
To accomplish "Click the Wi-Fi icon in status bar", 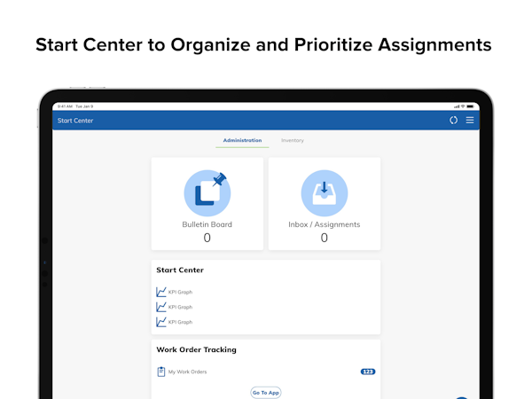I will [x=463, y=106].
